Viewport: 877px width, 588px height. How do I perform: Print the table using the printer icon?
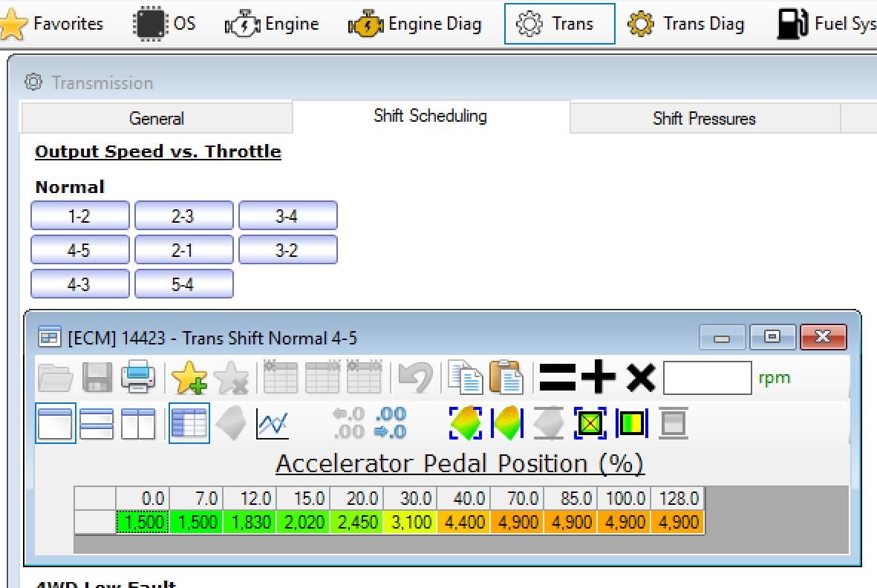(x=138, y=377)
